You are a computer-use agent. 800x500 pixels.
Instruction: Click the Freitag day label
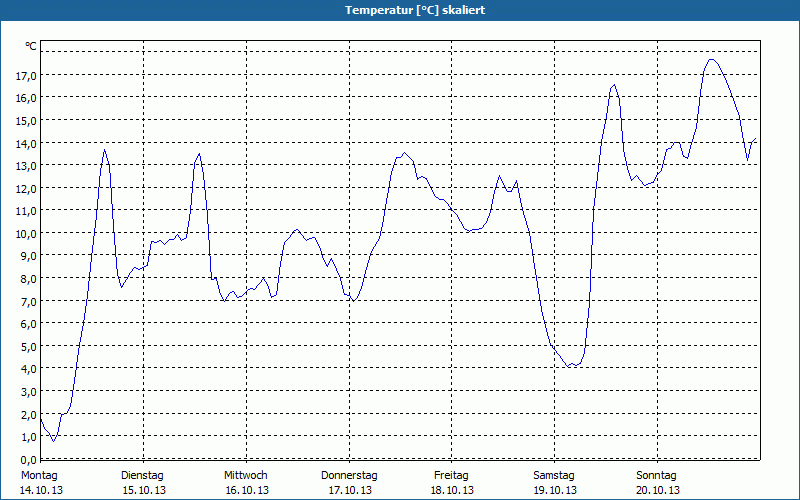coord(451,476)
